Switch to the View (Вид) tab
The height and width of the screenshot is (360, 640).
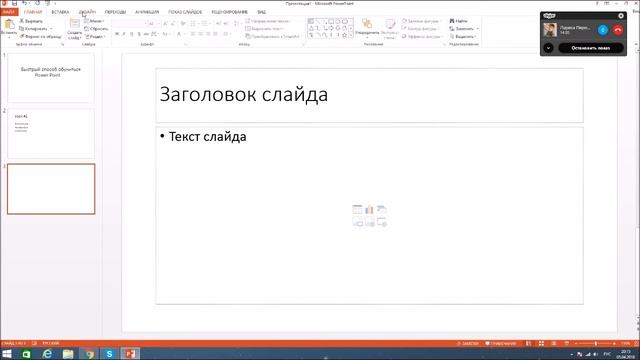click(262, 12)
